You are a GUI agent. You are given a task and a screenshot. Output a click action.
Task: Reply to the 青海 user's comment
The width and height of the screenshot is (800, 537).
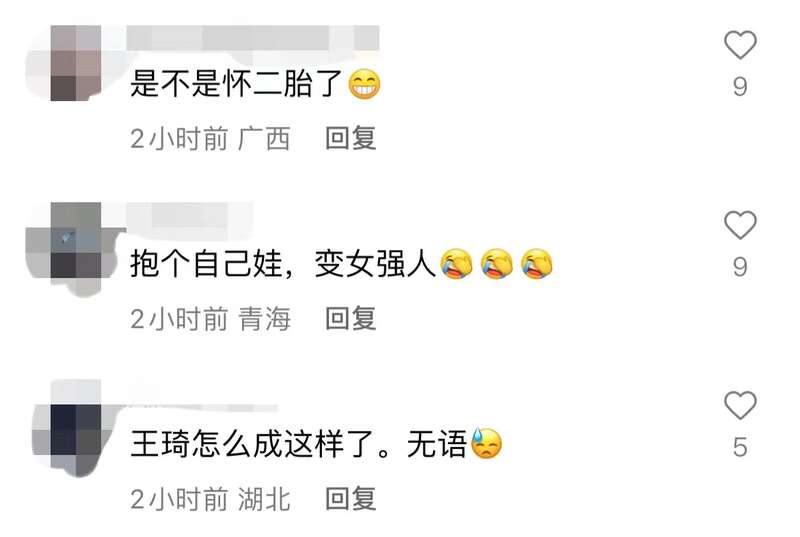coord(351,319)
